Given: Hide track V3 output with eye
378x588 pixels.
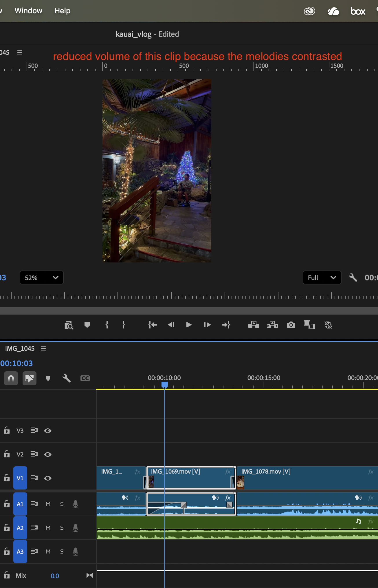Looking at the screenshot, I should 48,431.
